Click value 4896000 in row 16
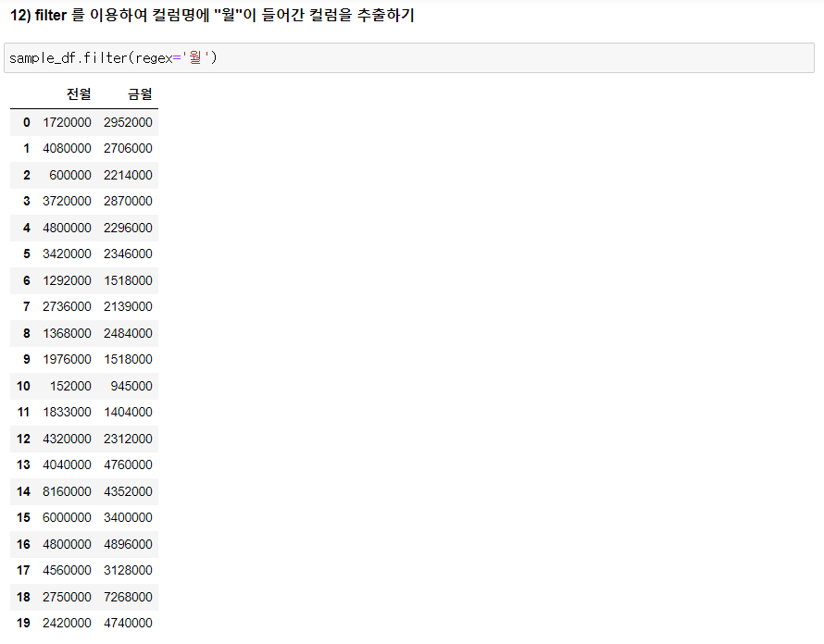The image size is (824, 644). point(128,545)
